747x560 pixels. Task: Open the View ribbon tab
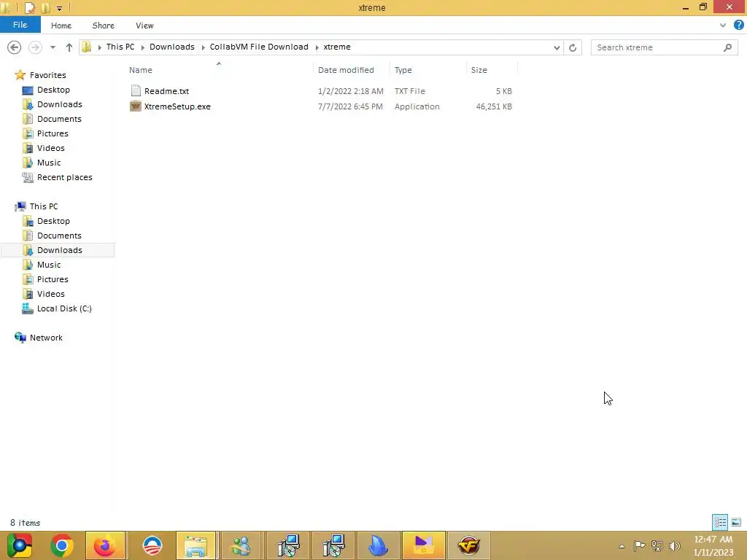(x=144, y=26)
